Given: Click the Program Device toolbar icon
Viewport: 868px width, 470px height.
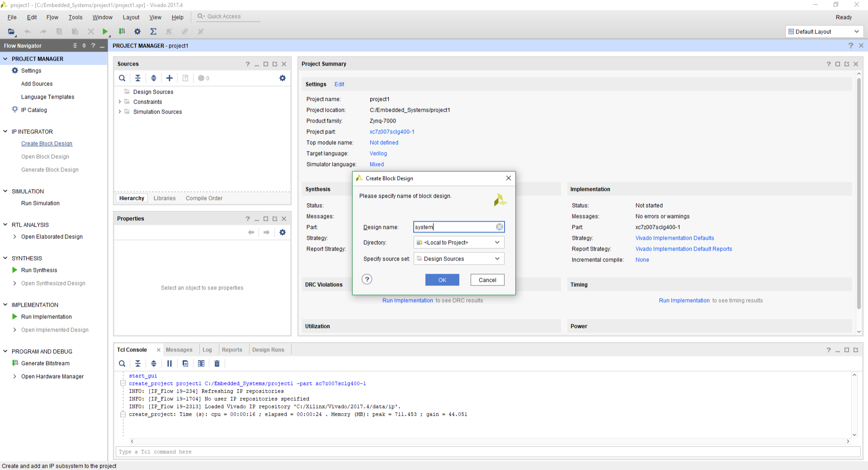Looking at the screenshot, I should click(122, 32).
